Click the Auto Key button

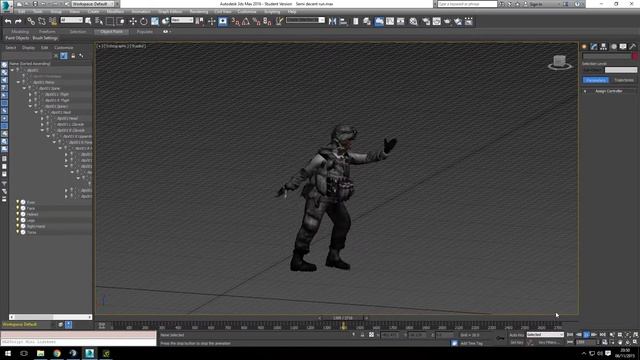click(516, 335)
